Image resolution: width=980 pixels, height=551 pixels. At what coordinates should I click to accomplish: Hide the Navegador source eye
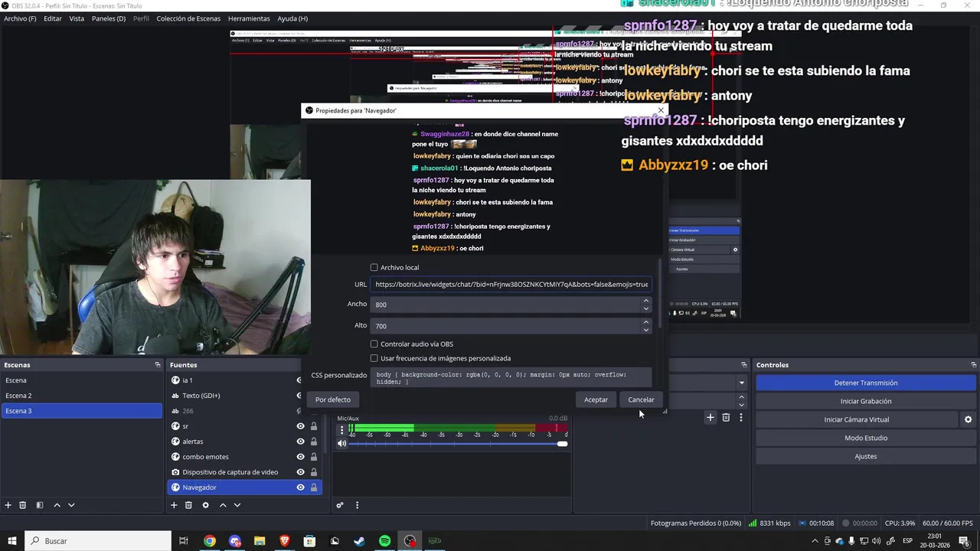point(300,487)
